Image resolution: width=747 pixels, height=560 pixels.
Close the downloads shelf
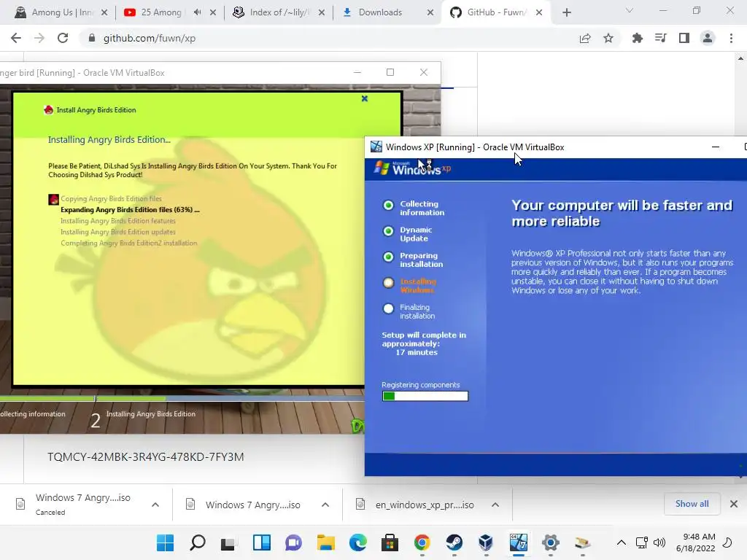pyautogui.click(x=734, y=504)
